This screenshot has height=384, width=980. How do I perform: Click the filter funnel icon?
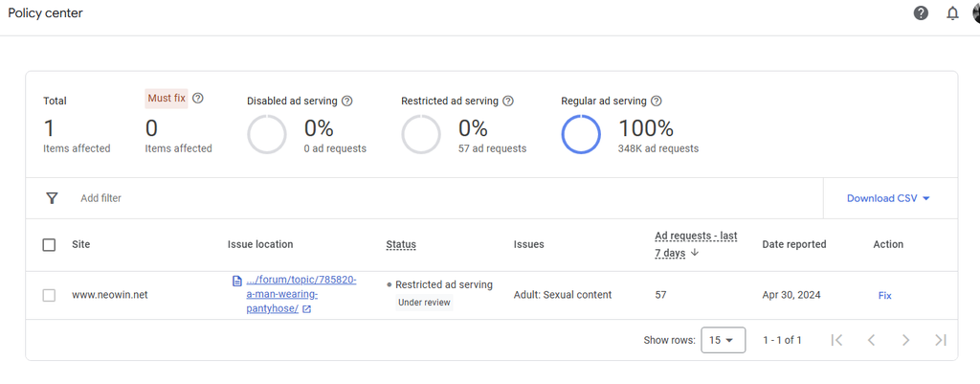(52, 198)
